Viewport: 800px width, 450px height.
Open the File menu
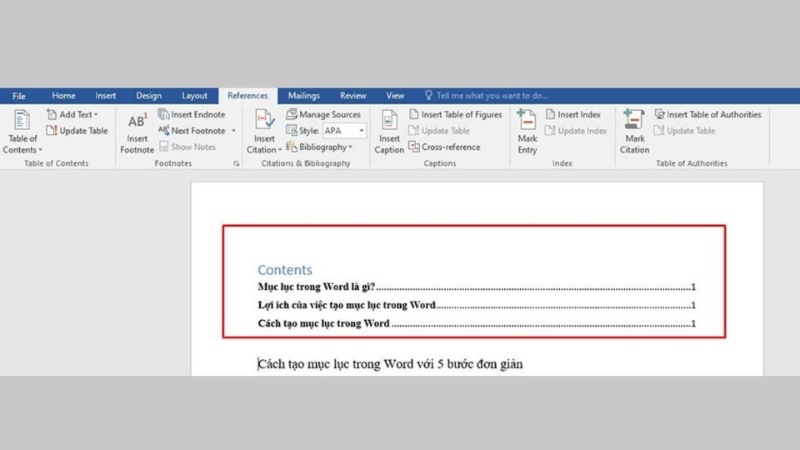[19, 96]
